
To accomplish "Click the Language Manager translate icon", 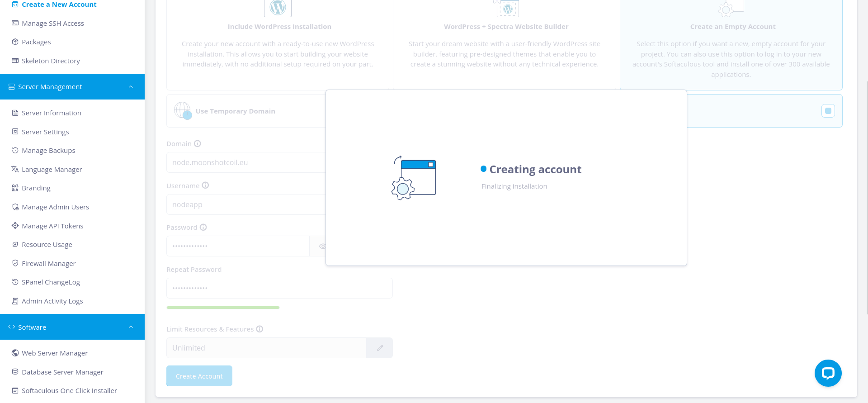I will [15, 169].
